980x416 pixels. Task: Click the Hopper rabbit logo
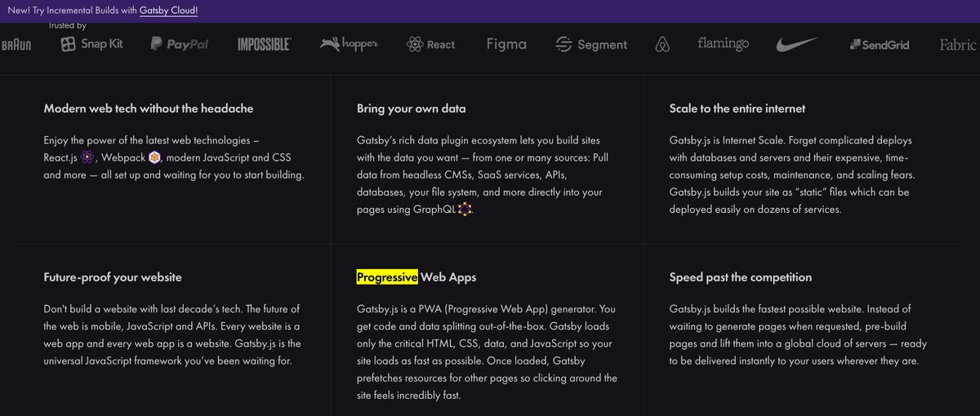[350, 44]
